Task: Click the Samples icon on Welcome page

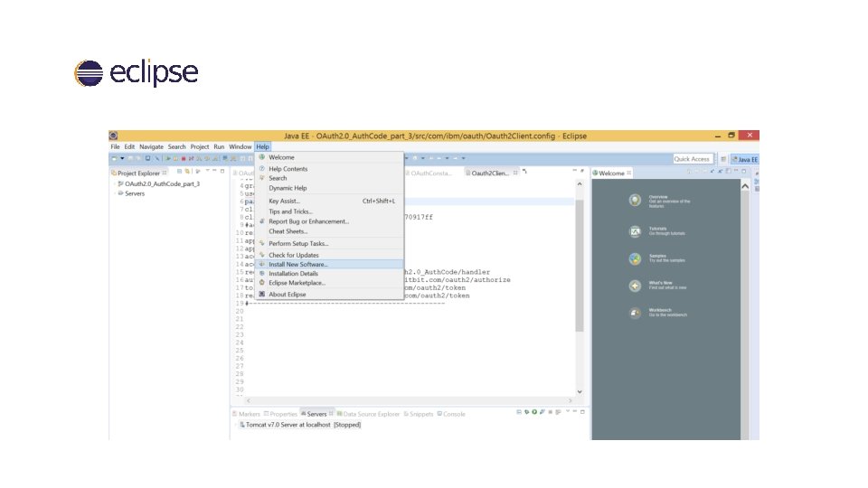Action: pyautogui.click(x=635, y=258)
